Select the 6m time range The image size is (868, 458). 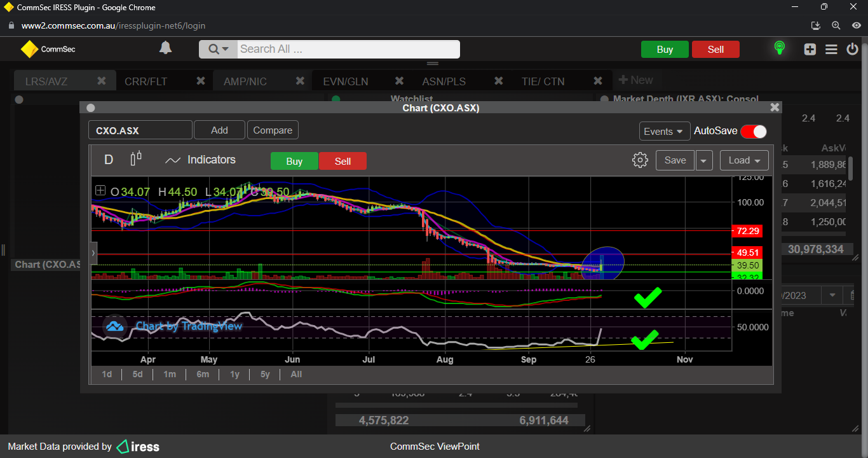point(203,374)
